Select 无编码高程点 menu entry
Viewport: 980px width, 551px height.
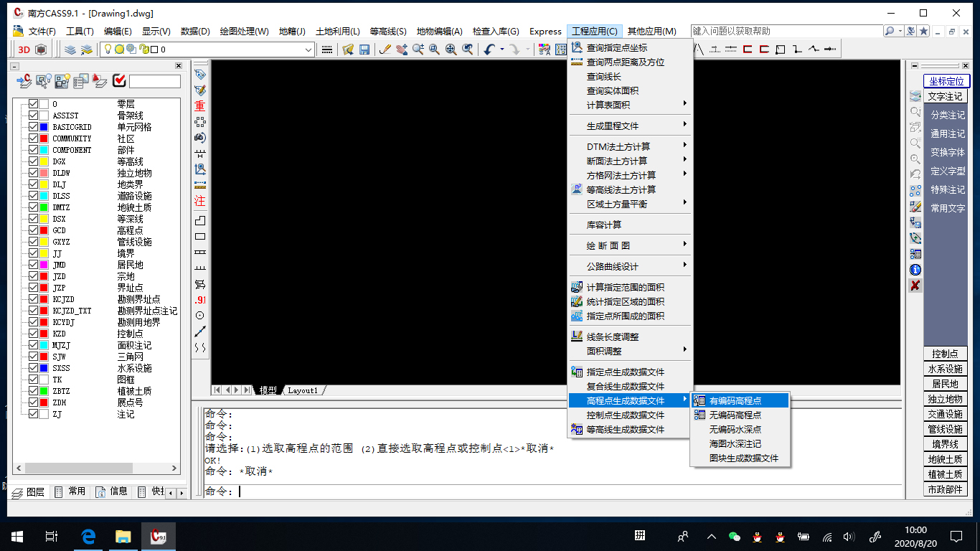pyautogui.click(x=740, y=415)
